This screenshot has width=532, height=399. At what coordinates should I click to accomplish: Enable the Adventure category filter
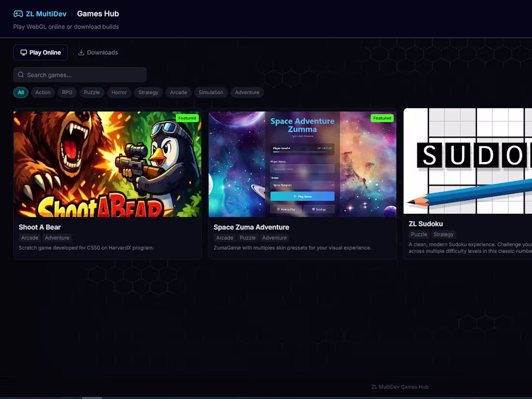tap(247, 92)
